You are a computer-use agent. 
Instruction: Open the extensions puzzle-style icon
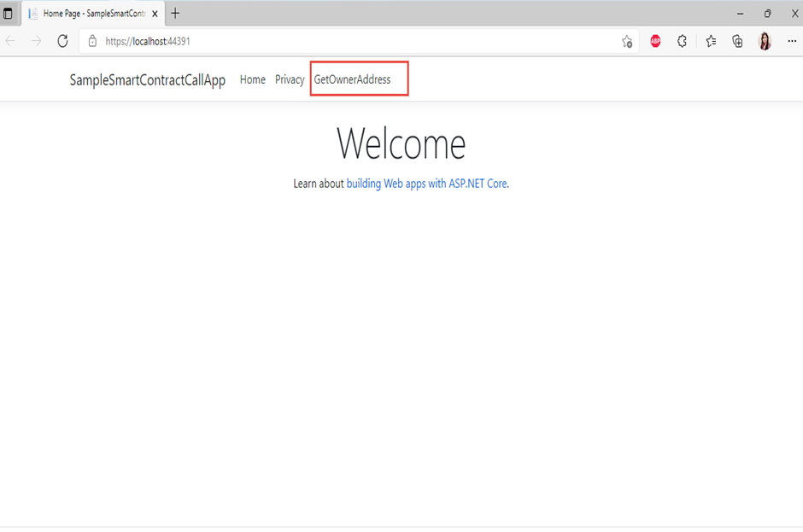click(x=683, y=40)
